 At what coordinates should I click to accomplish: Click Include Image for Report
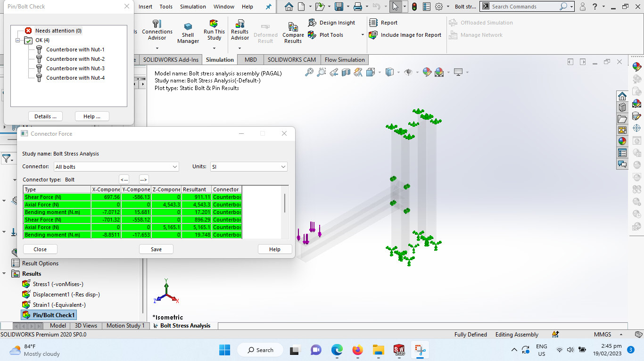(x=405, y=35)
